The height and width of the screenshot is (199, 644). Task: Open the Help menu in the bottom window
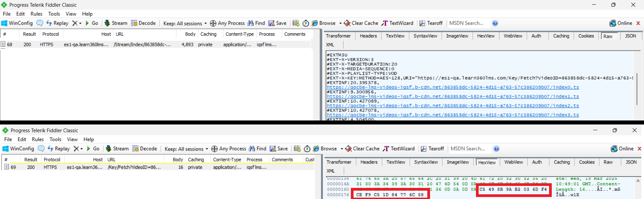89,139
